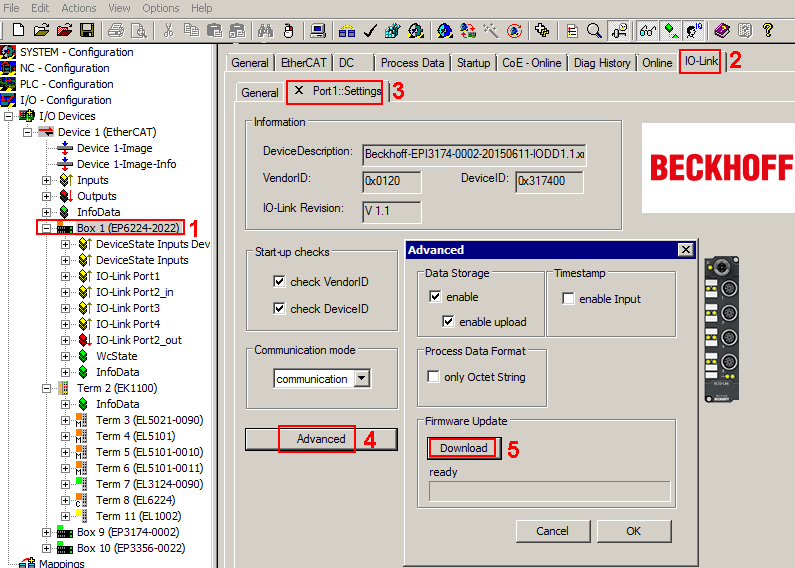795x568 pixels.
Task: Select Device 1-Image tree item
Action: click(115, 148)
